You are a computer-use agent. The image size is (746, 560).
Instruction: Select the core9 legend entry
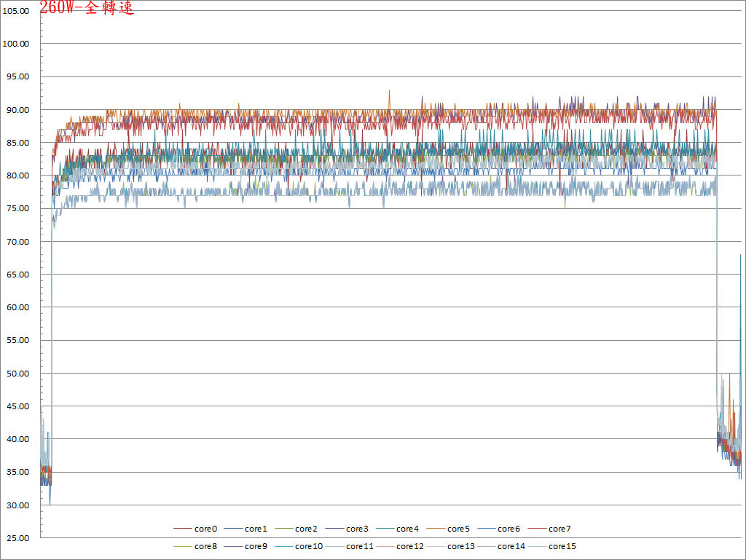(x=246, y=546)
